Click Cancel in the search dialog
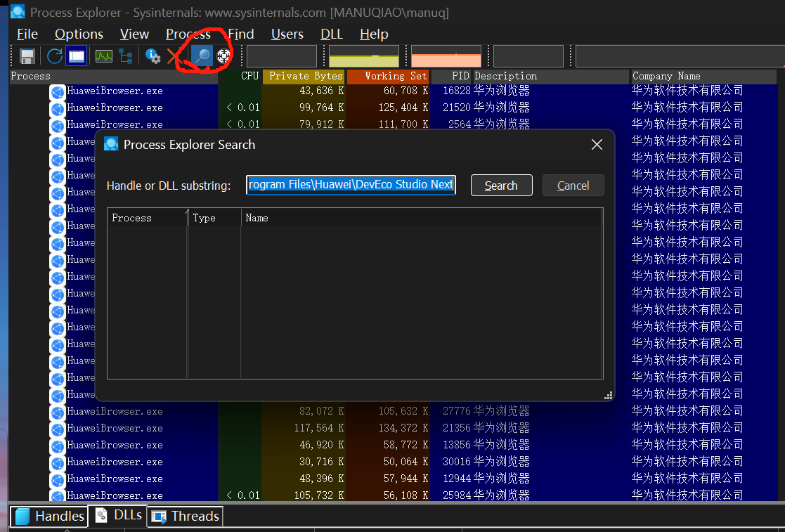 [x=573, y=185]
